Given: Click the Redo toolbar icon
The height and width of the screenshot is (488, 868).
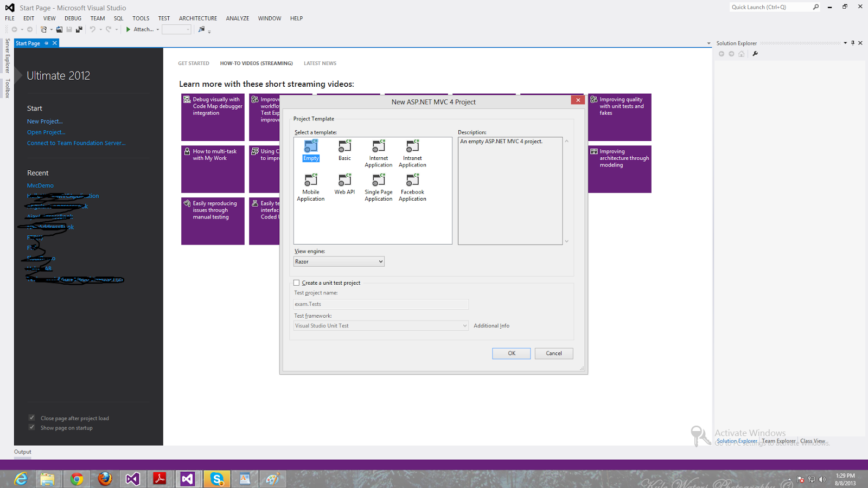Looking at the screenshot, I should (108, 29).
